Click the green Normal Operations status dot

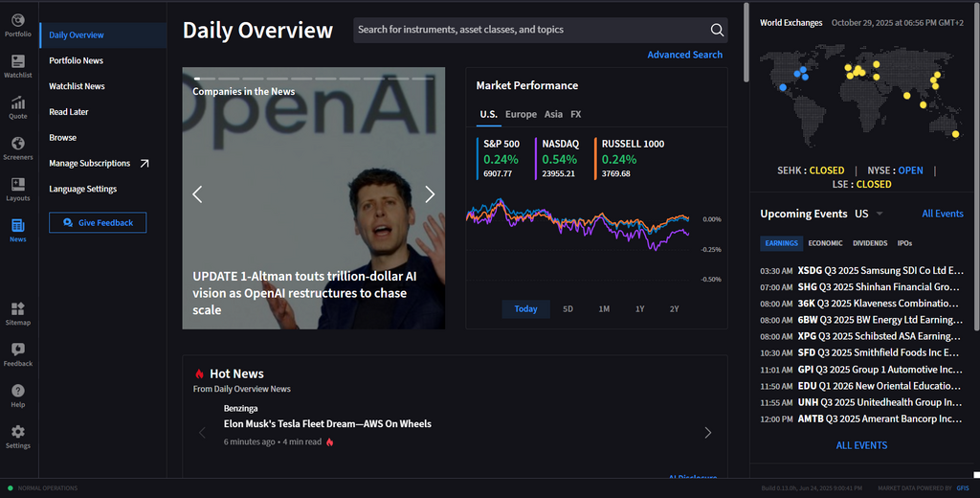(x=10, y=488)
